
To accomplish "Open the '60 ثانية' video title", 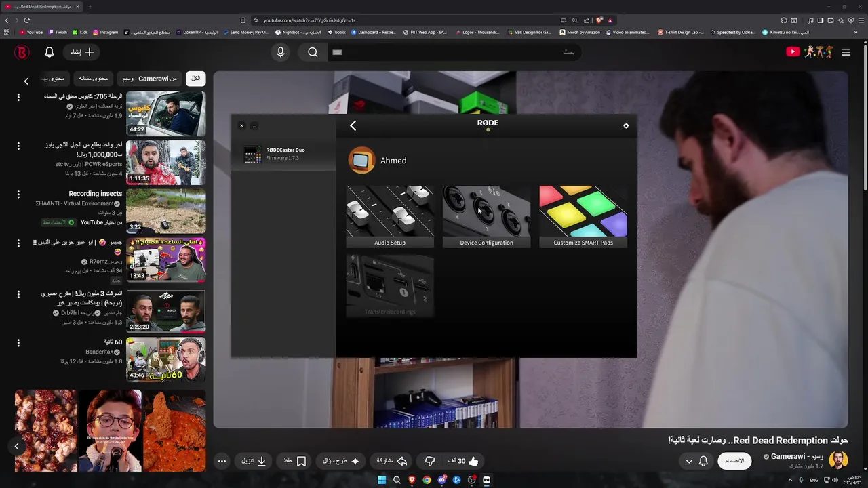I will (x=113, y=342).
